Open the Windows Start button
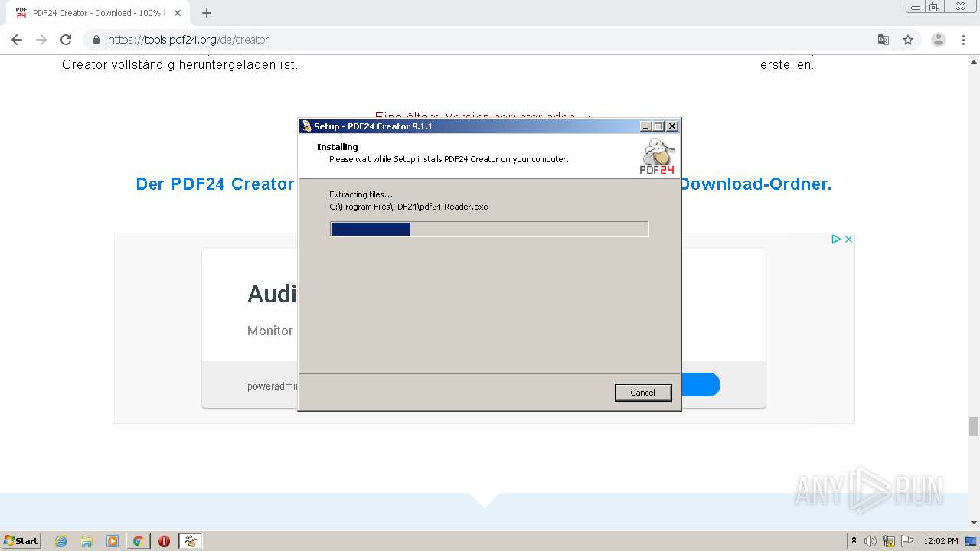 pyautogui.click(x=21, y=540)
